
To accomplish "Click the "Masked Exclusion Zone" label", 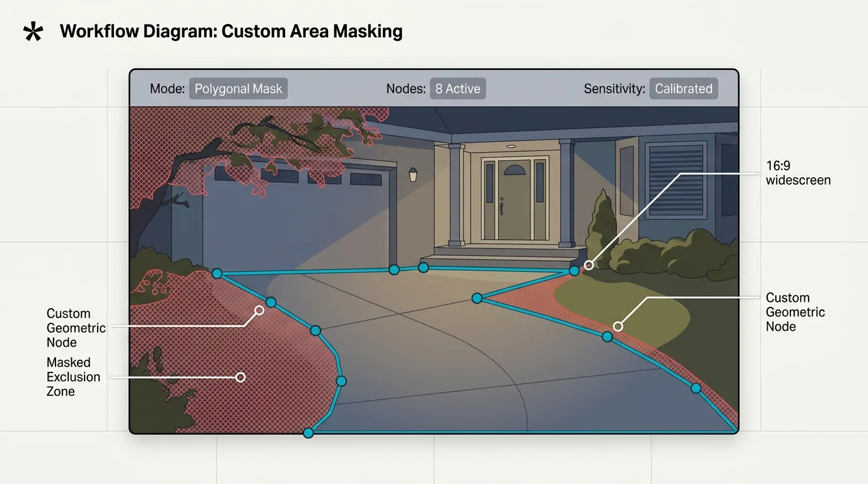I will click(x=73, y=377).
